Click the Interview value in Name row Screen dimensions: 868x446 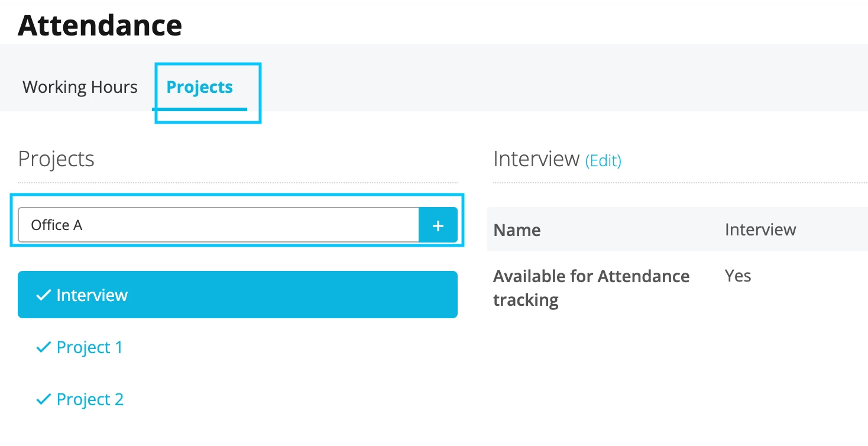(760, 230)
